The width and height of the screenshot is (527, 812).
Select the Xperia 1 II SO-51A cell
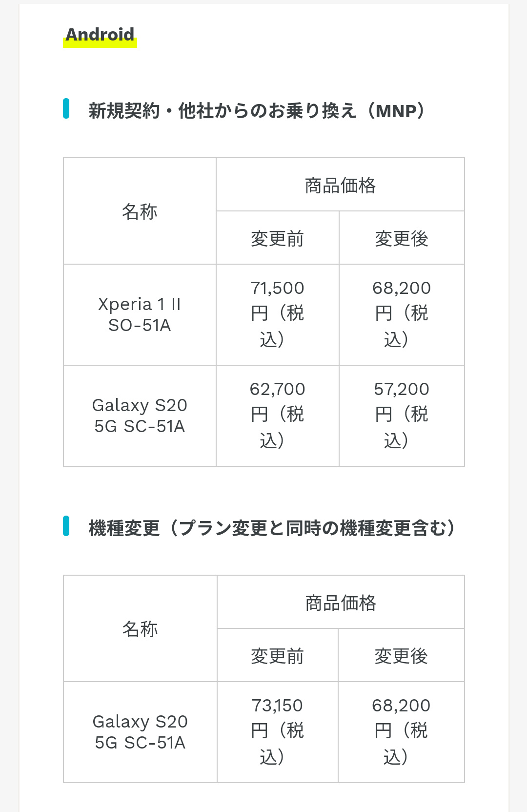pyautogui.click(x=140, y=315)
